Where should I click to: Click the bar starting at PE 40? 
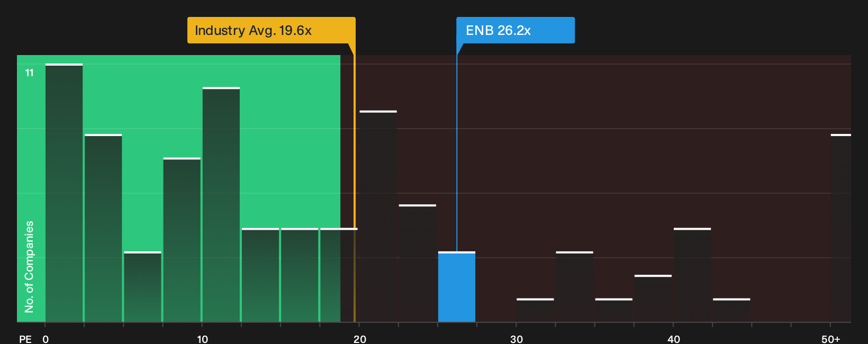[692, 275]
